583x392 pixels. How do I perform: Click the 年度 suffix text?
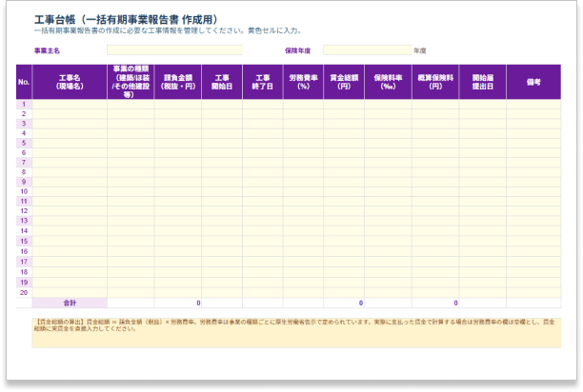420,50
